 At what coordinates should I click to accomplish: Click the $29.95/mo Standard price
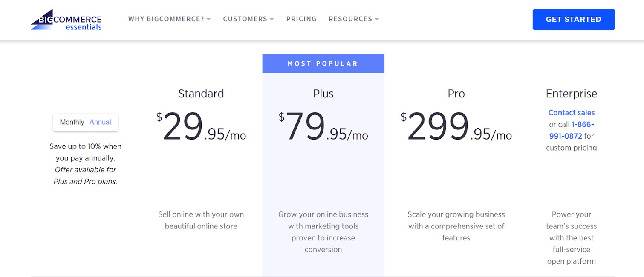[x=201, y=128]
